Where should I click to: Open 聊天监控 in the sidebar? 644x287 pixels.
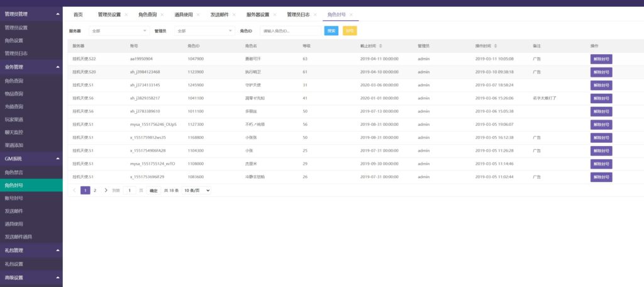[14, 132]
